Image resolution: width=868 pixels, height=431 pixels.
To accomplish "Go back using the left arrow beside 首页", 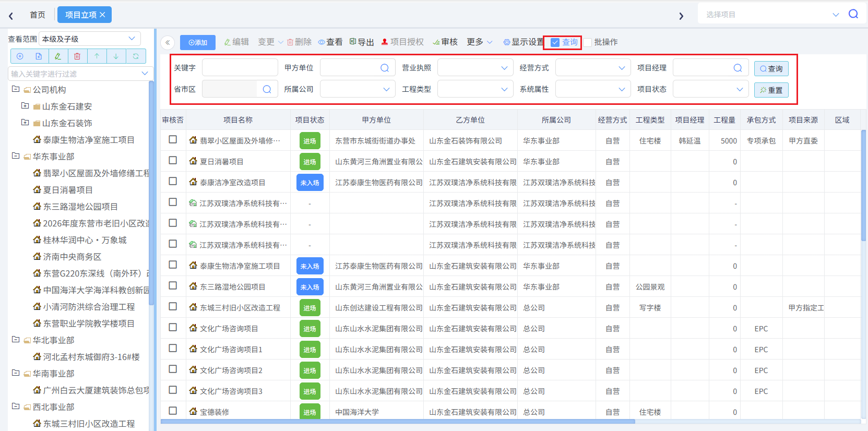I will (11, 16).
